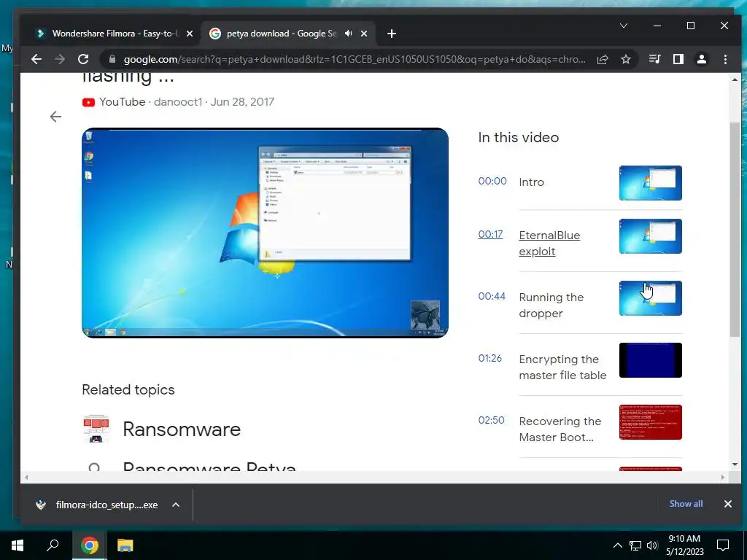Open the red ransom screen thumbnail at 02:50

650,422
